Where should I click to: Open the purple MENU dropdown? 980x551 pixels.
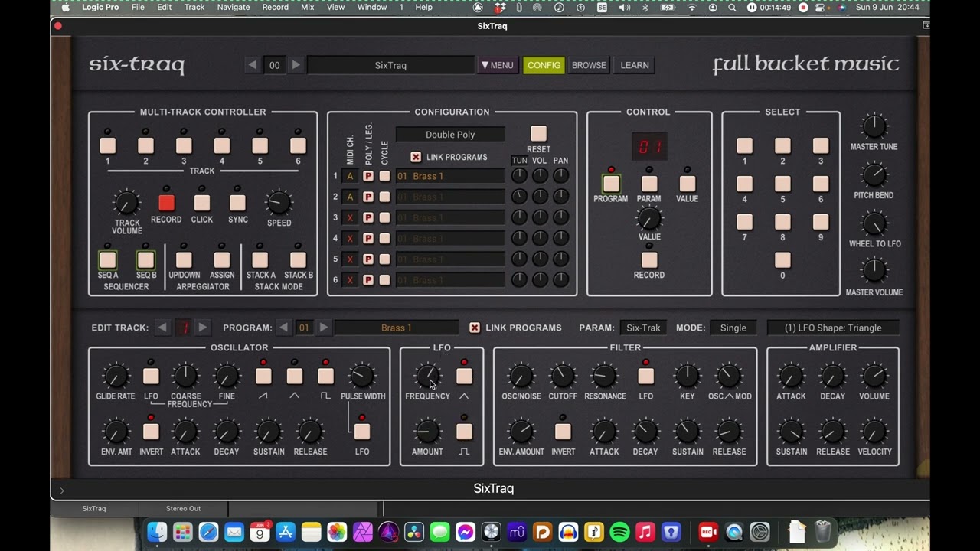[x=498, y=65]
